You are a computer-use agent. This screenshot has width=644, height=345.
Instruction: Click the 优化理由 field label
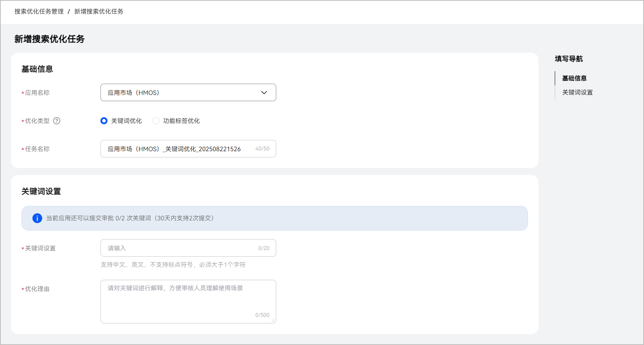pos(38,289)
